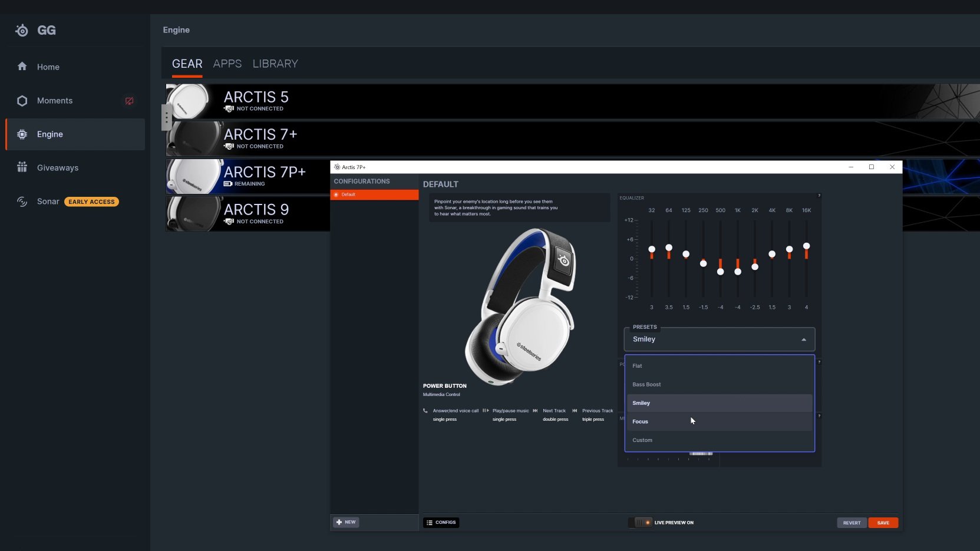
Task: Click the play/pause music icon
Action: [486, 411]
